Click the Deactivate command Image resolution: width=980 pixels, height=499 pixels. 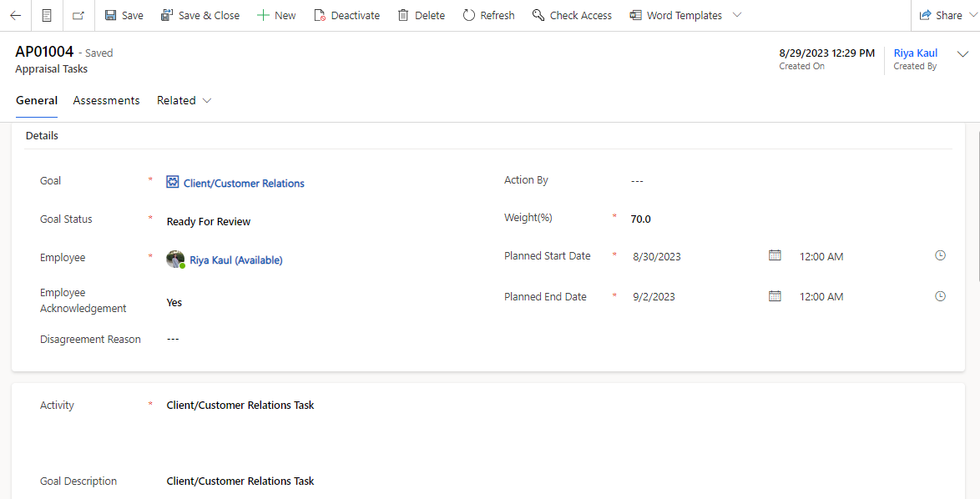pyautogui.click(x=346, y=15)
